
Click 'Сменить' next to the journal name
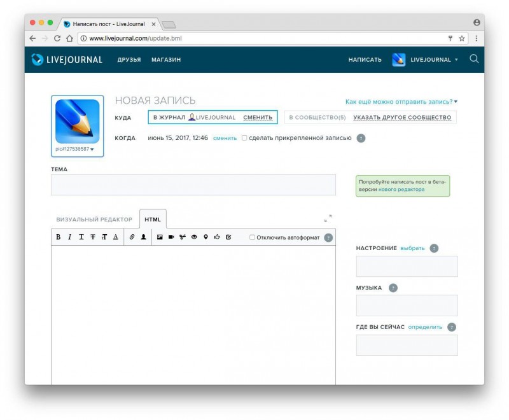pyautogui.click(x=258, y=118)
